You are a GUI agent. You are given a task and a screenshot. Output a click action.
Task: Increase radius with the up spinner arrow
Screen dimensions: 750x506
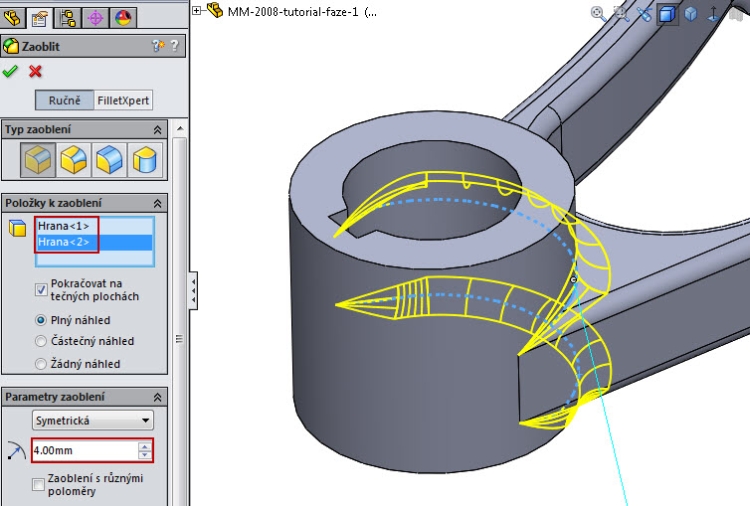coord(145,446)
